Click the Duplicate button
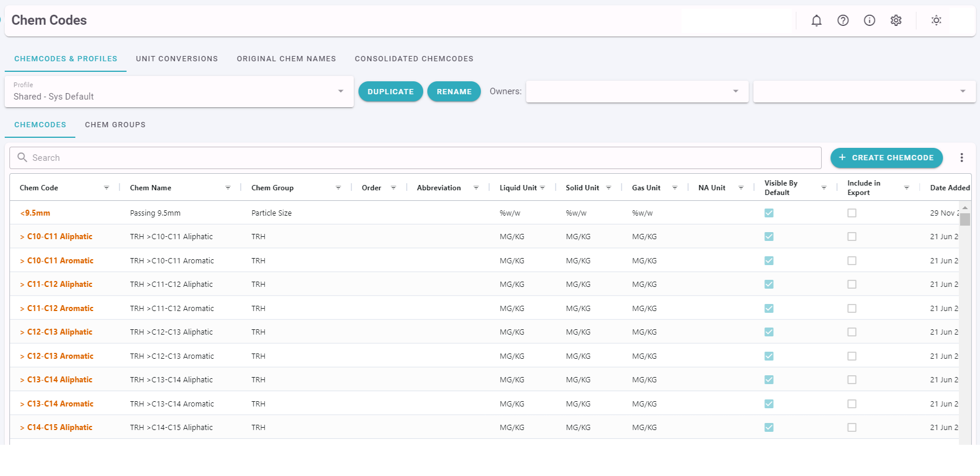Image resolution: width=980 pixels, height=476 pixels. pos(391,91)
